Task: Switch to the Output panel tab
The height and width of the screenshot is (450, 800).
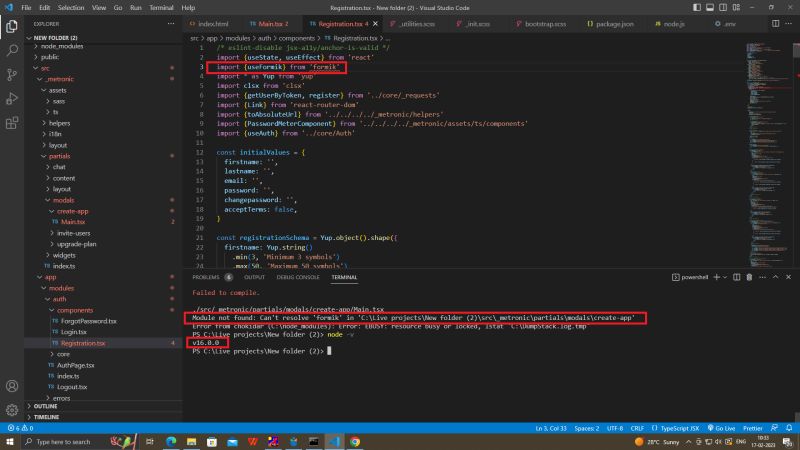Action: click(x=254, y=277)
